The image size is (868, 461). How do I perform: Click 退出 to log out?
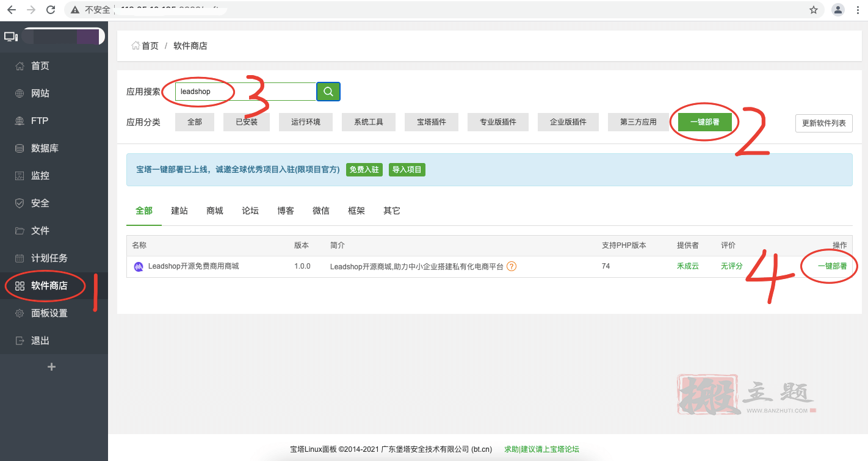(54, 341)
